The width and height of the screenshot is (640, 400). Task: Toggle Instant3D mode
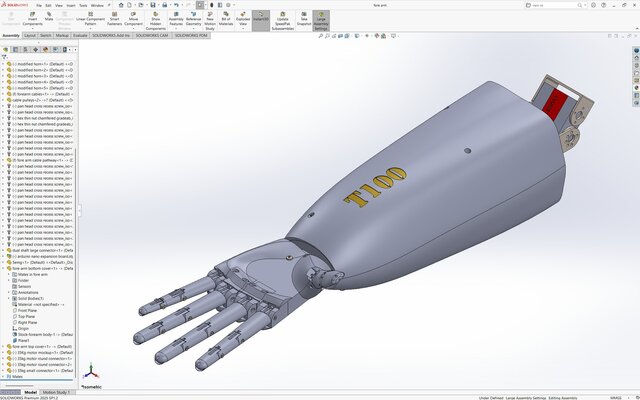(x=261, y=19)
